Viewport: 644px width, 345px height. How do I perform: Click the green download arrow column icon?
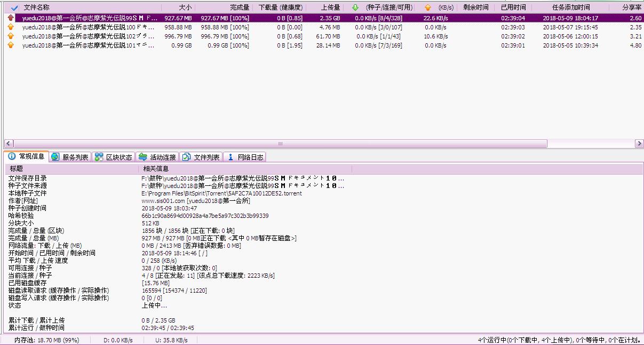coord(355,7)
